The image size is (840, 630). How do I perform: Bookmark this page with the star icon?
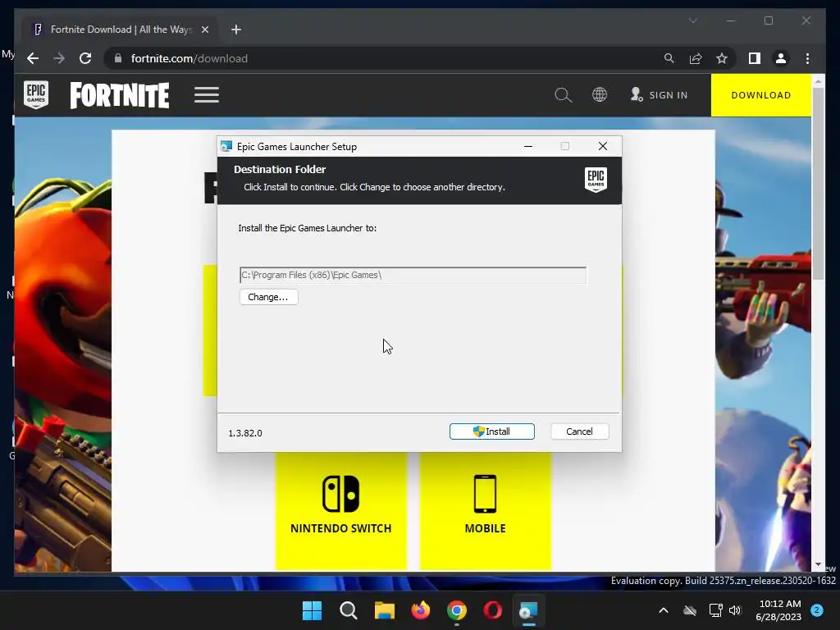[x=722, y=58]
